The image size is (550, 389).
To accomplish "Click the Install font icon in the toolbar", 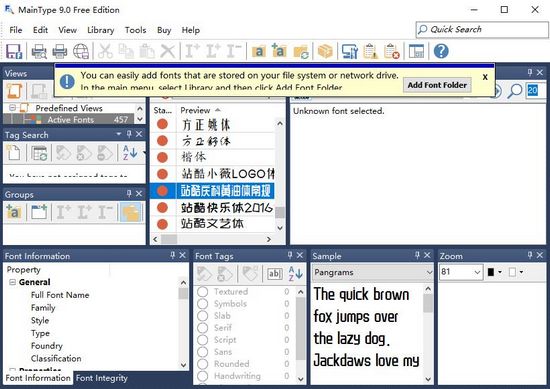I will (x=192, y=51).
